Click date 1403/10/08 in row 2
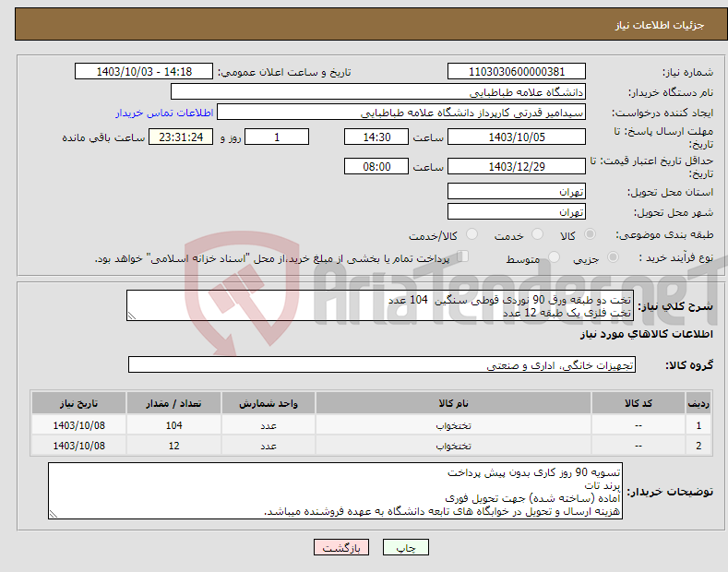728x572 pixels. pyautogui.click(x=79, y=446)
